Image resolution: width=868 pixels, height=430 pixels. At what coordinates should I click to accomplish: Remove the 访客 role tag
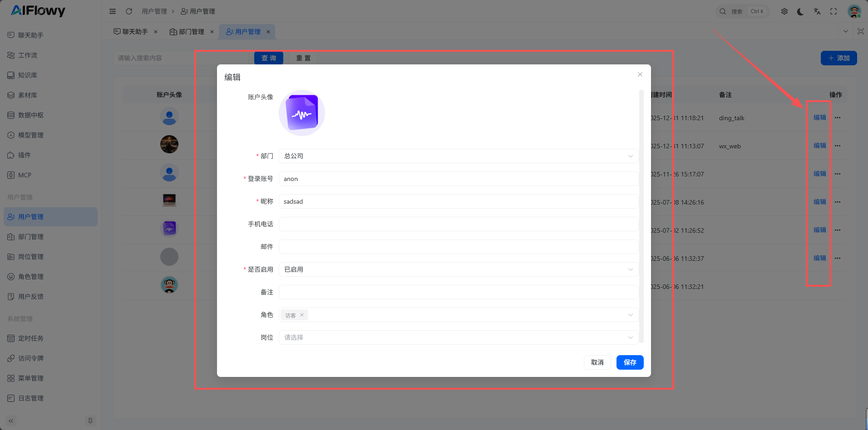coord(302,315)
